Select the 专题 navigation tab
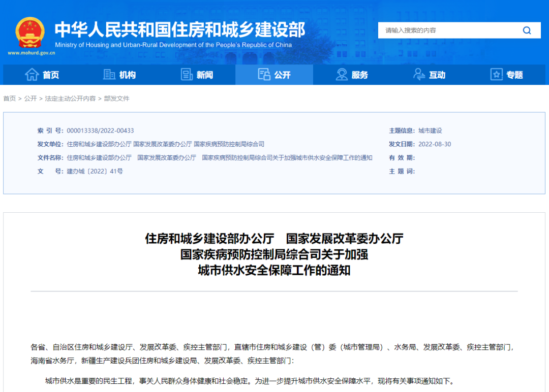549x392 pixels. [x=514, y=75]
